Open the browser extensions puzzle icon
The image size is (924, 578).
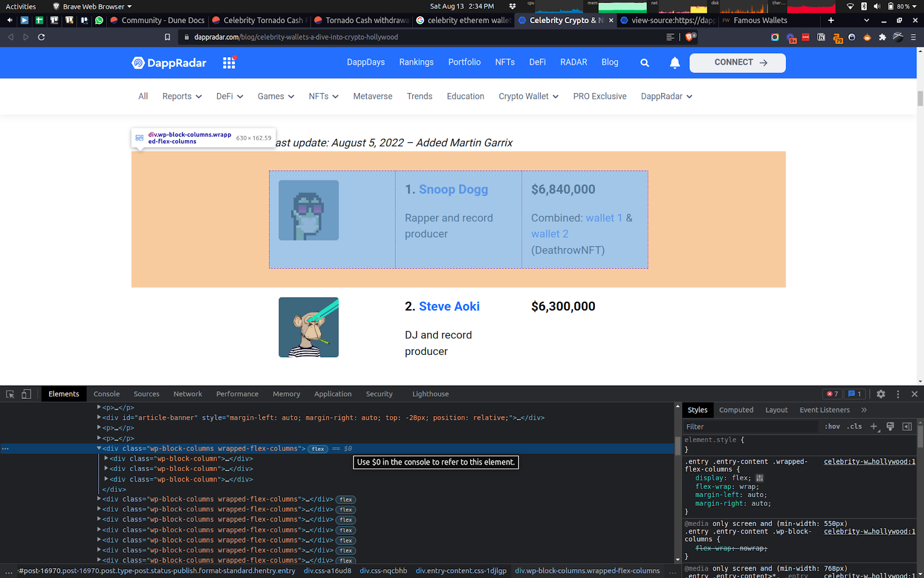click(x=882, y=37)
